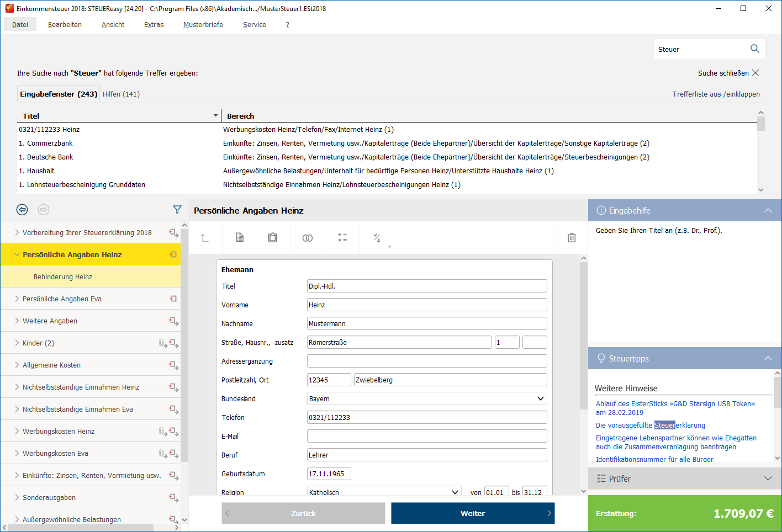Screen dimensions: 782x532
Task: Switch to the Hilfen (141) tab
Action: click(121, 94)
